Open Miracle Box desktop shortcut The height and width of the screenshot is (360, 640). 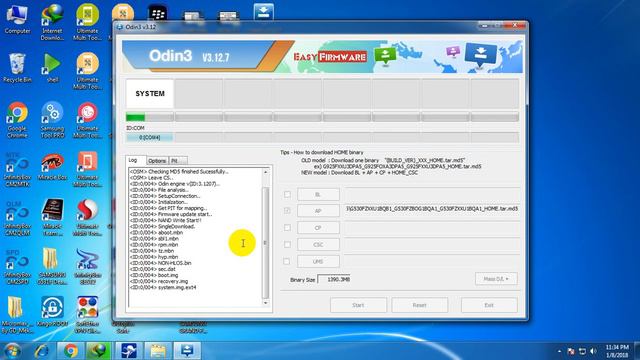52,167
